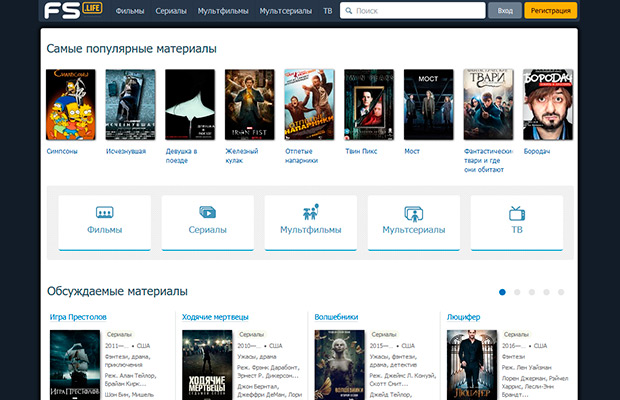Open the Мультсериалы category tile icon
The image size is (620, 400).
point(413,213)
